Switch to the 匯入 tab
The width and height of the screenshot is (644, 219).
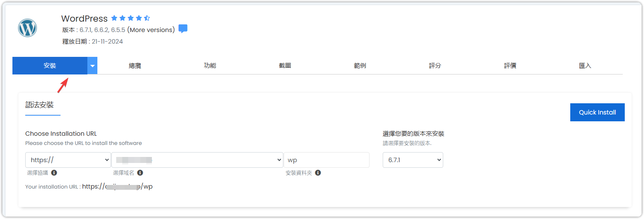point(585,66)
